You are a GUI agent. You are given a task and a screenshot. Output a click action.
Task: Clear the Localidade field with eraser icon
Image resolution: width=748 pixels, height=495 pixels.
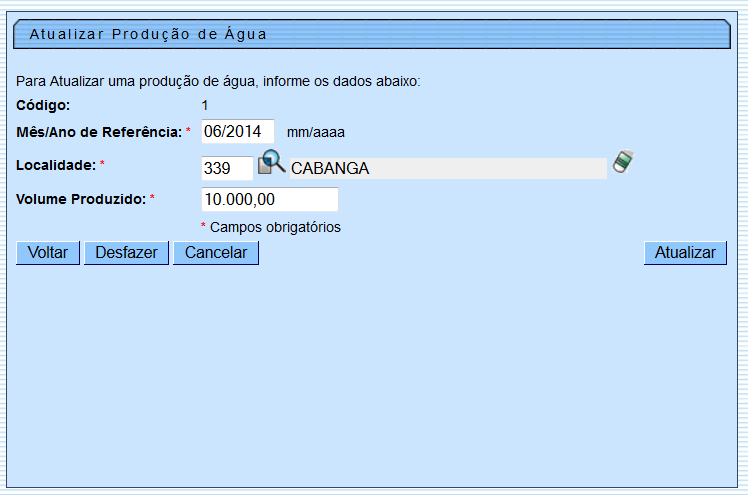tap(625, 162)
